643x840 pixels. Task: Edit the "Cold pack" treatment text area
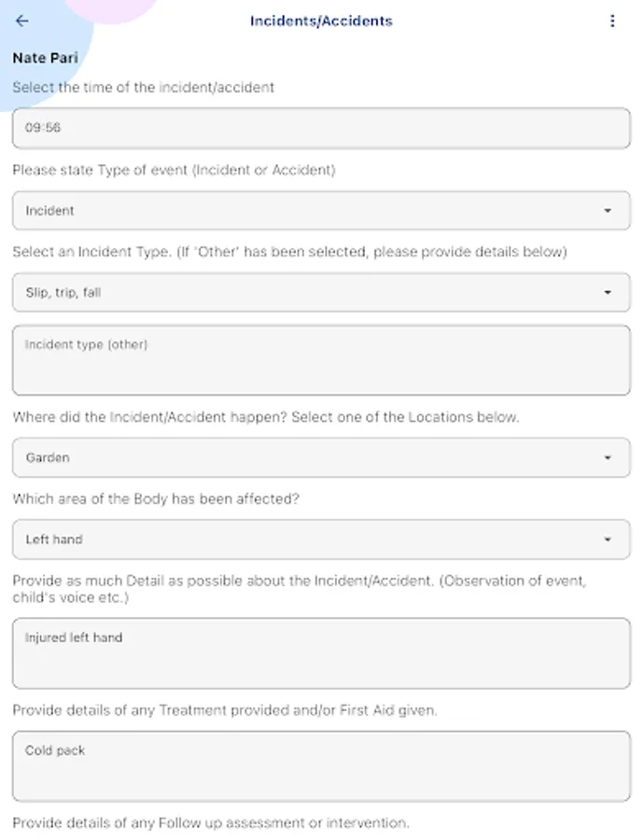click(321, 766)
